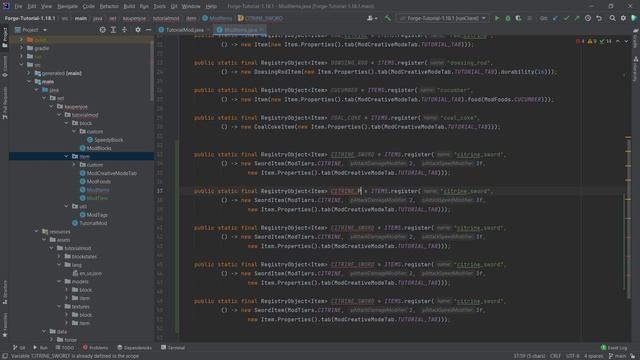This screenshot has height=360, width=640.
Task: Open the File menu
Action: click(18, 6)
